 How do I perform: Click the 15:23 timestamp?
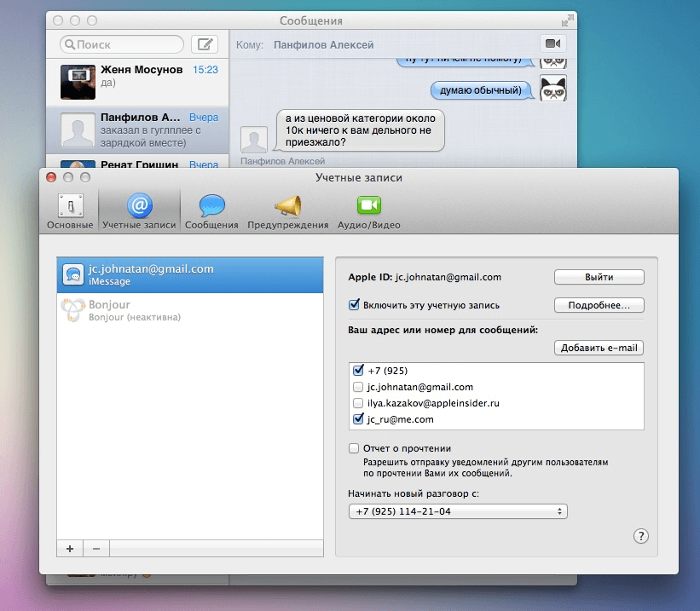[x=205, y=70]
